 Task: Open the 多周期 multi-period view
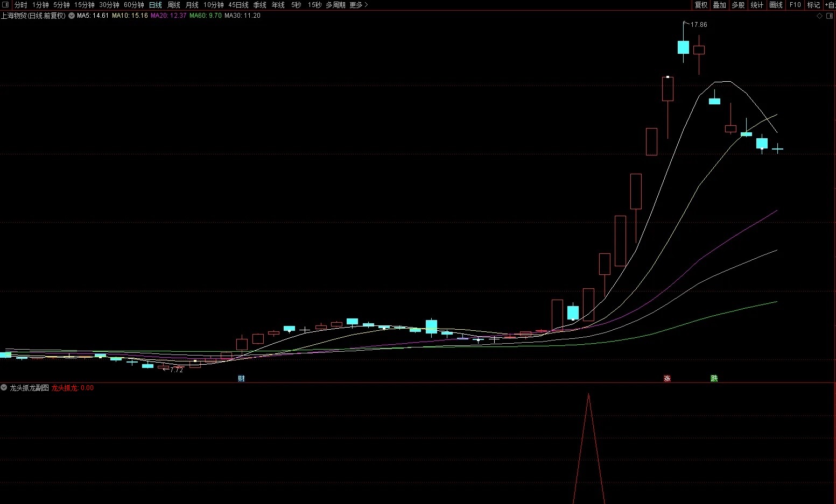(335, 5)
